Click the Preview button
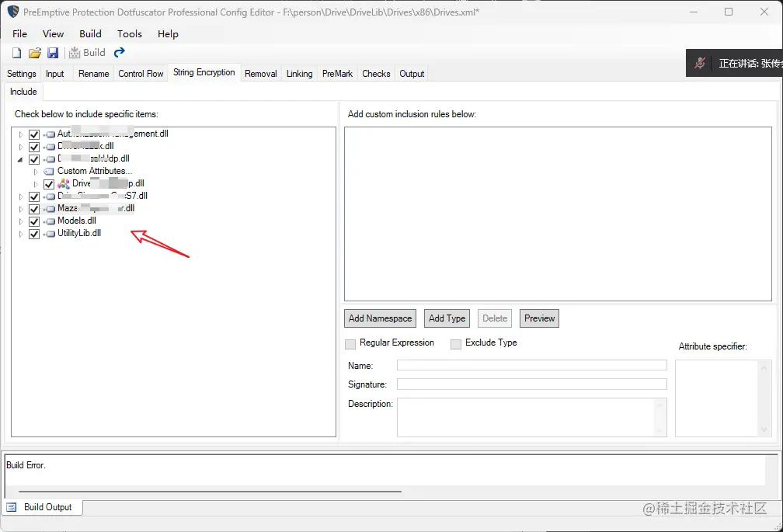783x532 pixels. [x=539, y=318]
